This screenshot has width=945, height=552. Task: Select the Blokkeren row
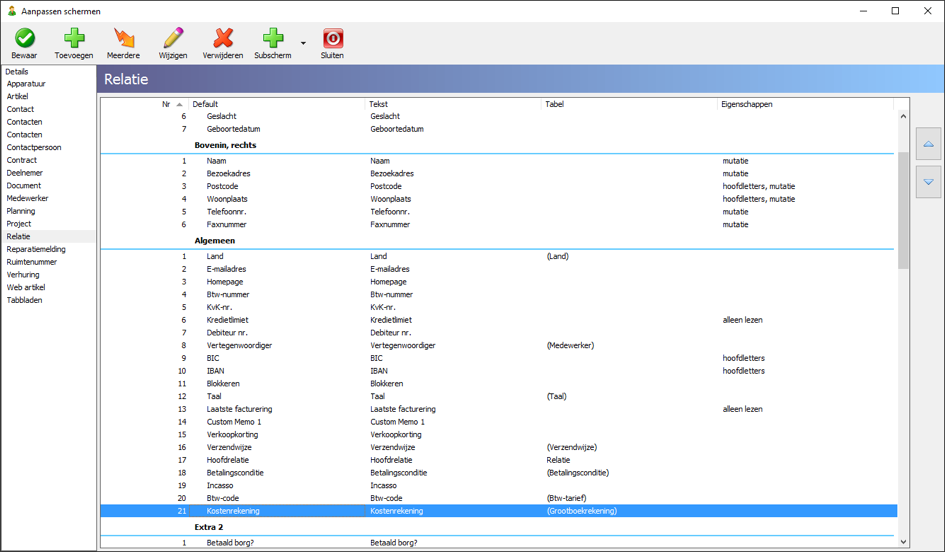pos(498,383)
